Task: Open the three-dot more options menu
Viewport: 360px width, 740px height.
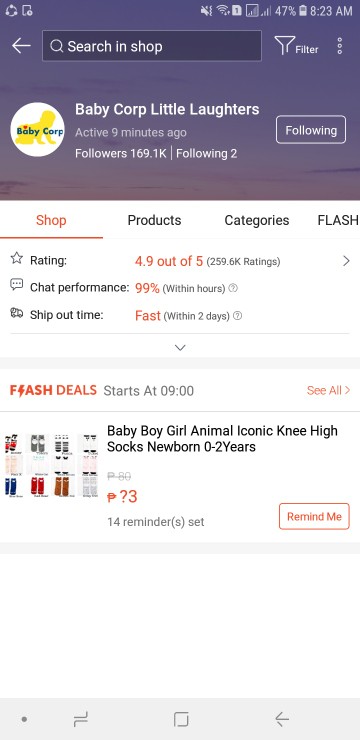Action: (x=339, y=46)
